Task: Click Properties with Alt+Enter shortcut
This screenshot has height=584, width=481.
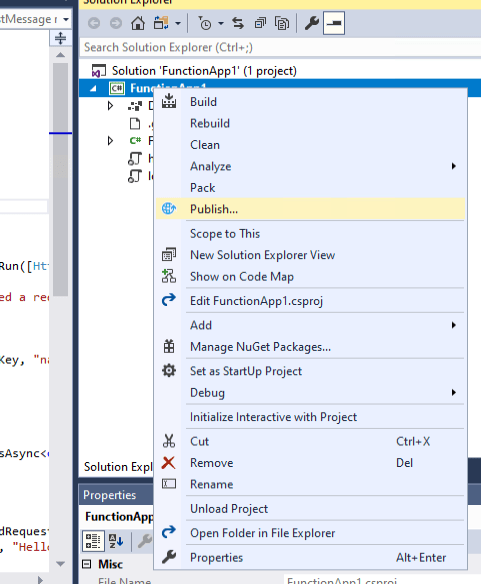Action: (x=310, y=558)
